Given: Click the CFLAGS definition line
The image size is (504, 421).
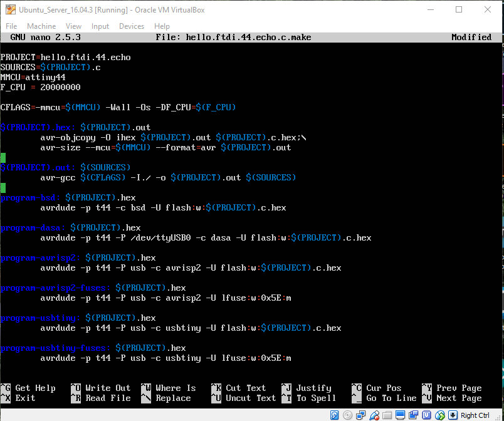Looking at the screenshot, I should (x=118, y=107).
